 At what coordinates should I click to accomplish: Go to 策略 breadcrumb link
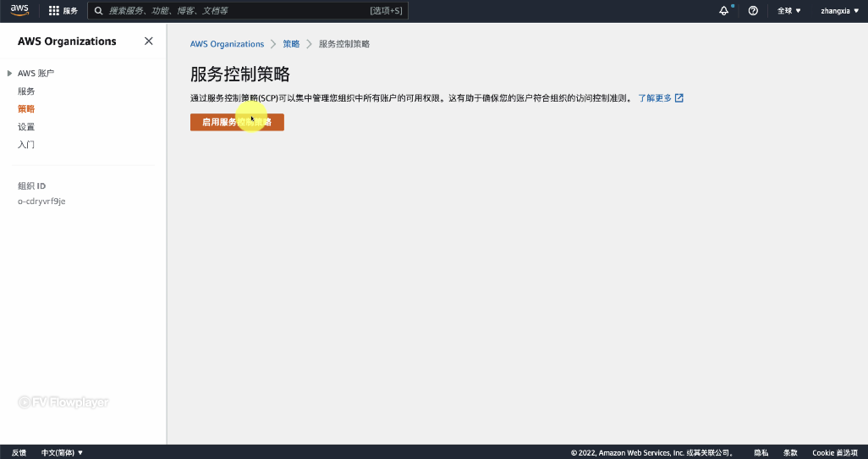[x=291, y=44]
